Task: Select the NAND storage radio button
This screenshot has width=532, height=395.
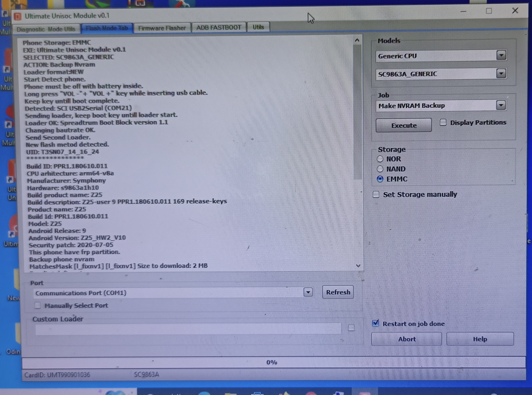Action: [380, 169]
